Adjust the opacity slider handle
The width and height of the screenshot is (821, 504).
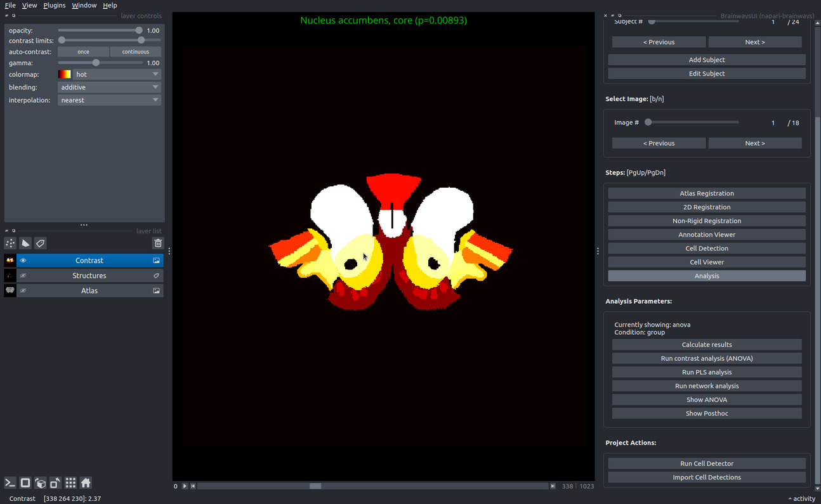(x=139, y=30)
